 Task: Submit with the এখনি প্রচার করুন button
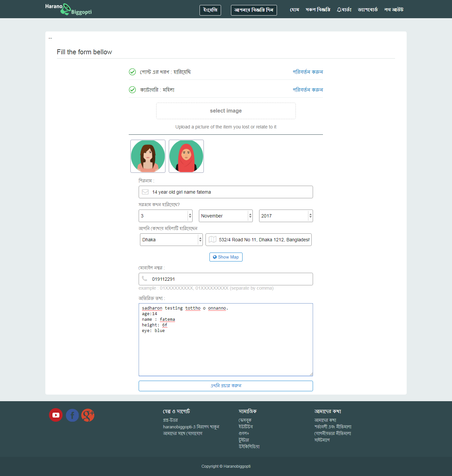pyautogui.click(x=226, y=386)
